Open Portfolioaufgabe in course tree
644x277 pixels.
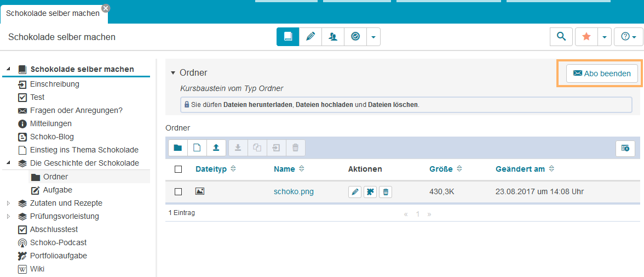pos(58,256)
